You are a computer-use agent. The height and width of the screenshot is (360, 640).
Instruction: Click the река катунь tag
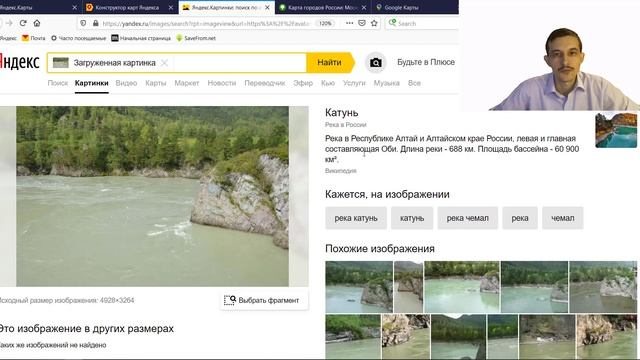(x=356, y=218)
